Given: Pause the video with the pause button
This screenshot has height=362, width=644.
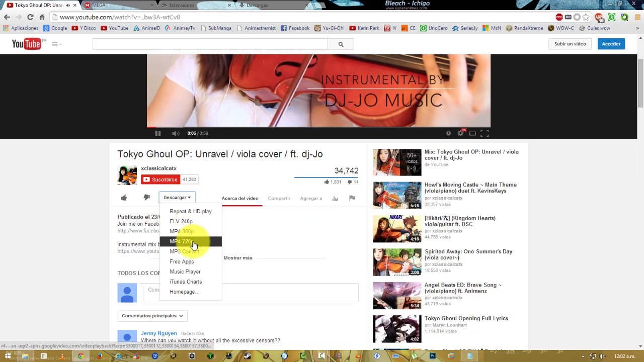Looking at the screenshot, I should [x=157, y=133].
